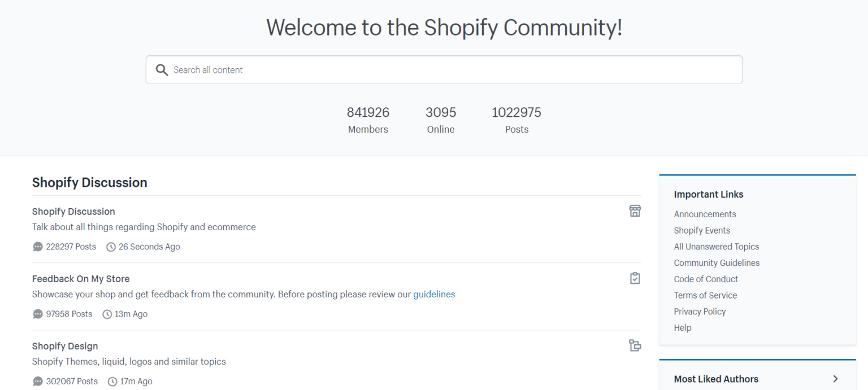Click the speech bubble icon next to 97958 Posts
Image resolution: width=868 pixels, height=390 pixels.
click(x=37, y=314)
